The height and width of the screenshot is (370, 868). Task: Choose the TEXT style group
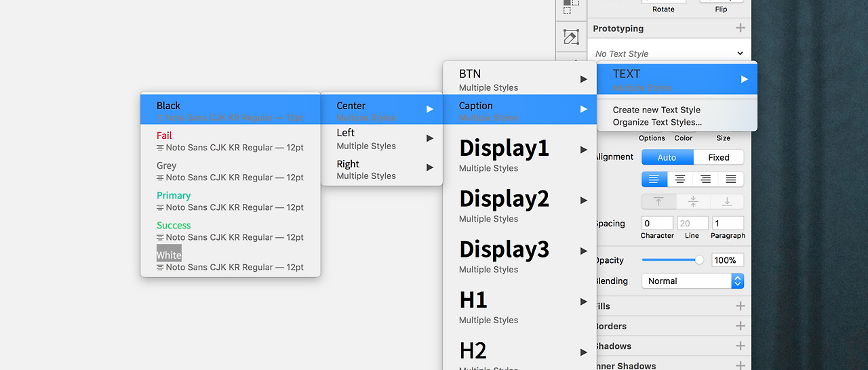[677, 79]
